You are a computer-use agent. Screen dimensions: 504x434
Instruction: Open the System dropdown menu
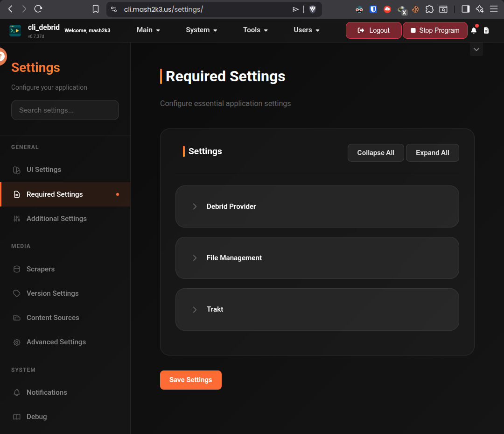[x=201, y=30]
